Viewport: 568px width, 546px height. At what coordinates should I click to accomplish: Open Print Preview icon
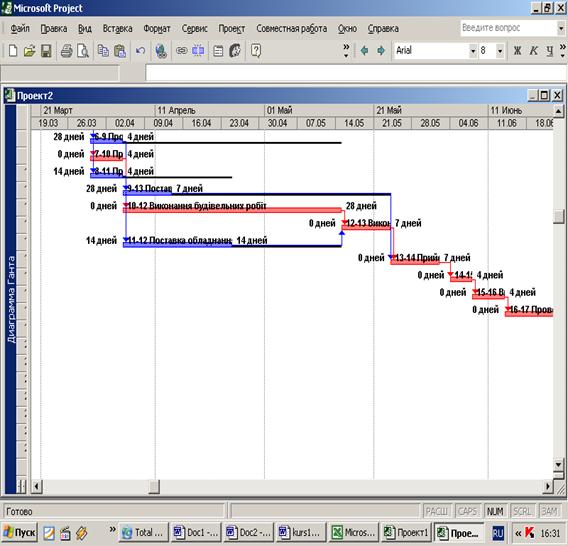83,51
